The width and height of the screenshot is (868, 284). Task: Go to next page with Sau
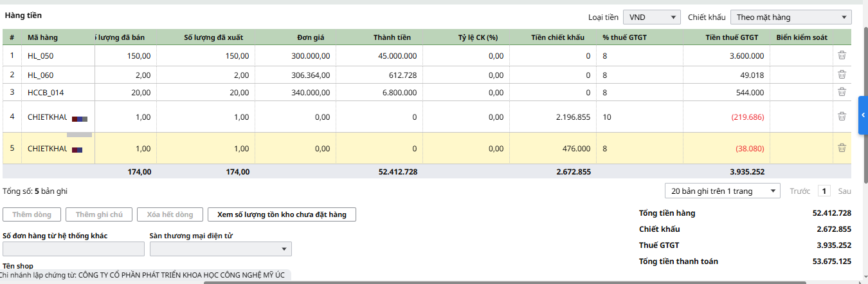844,191
